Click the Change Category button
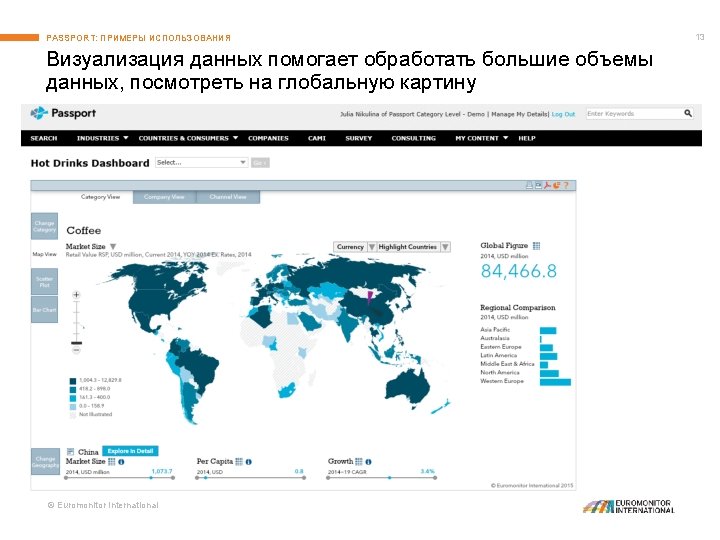The width and height of the screenshot is (720, 540). [45, 226]
